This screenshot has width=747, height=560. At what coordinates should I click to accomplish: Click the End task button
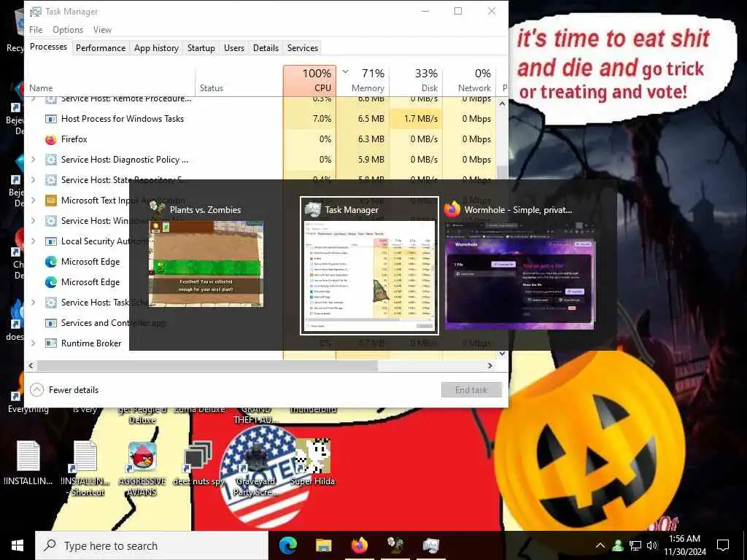pos(471,390)
